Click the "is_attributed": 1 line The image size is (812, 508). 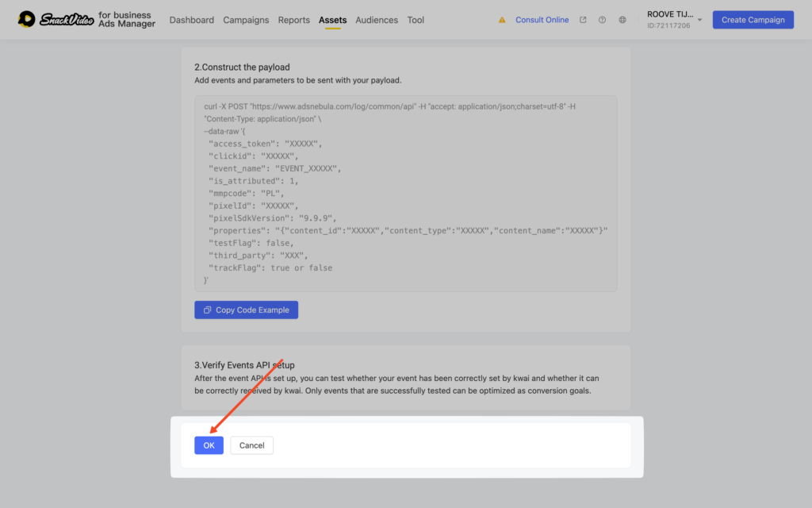point(253,181)
